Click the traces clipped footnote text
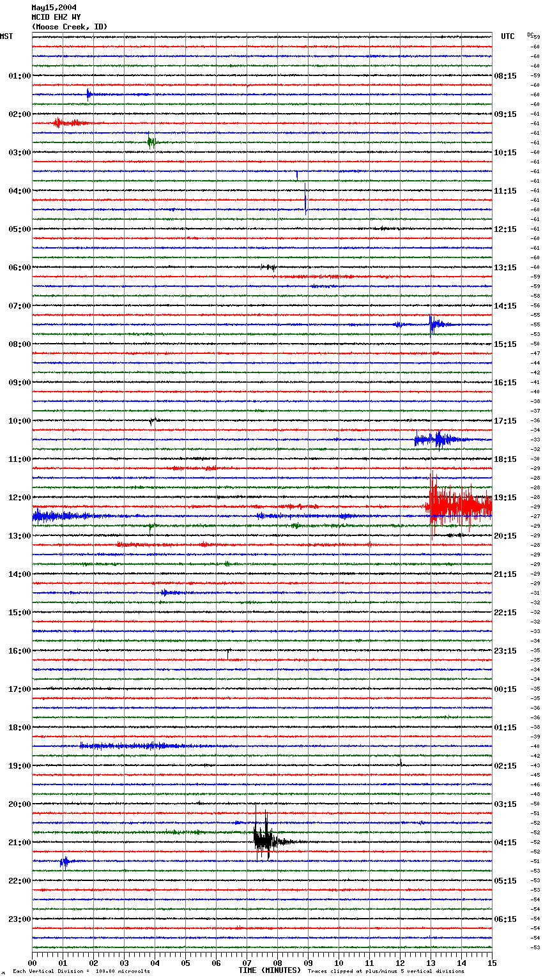The height and width of the screenshot is (980, 543). 386,972
